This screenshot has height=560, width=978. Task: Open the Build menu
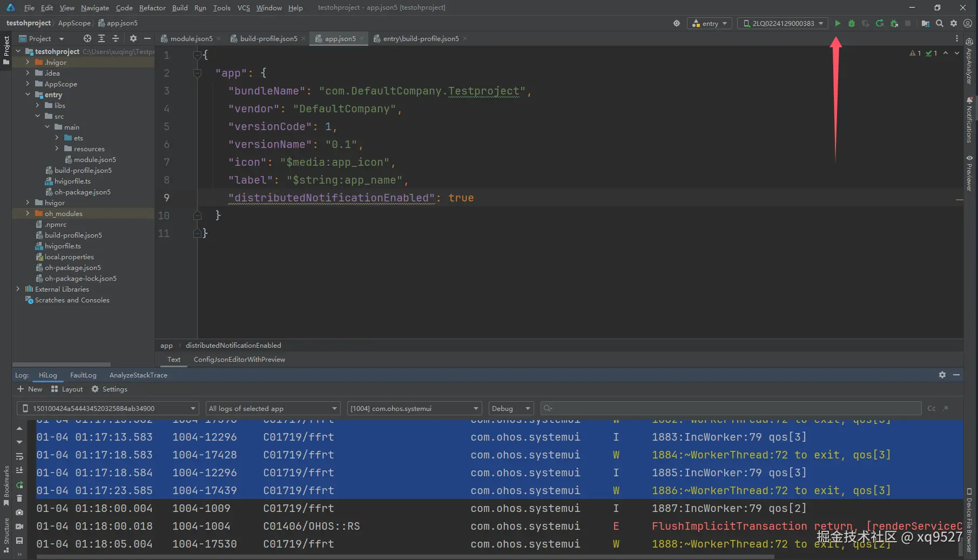pyautogui.click(x=179, y=8)
